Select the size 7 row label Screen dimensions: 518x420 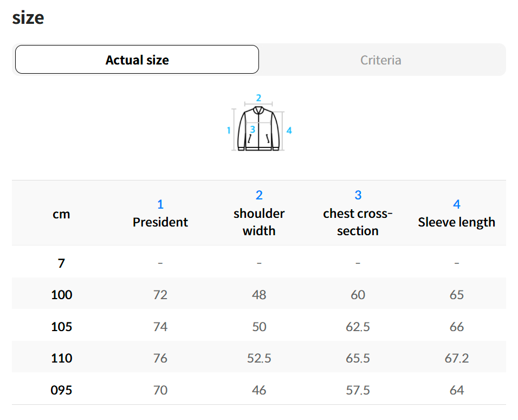click(61, 263)
